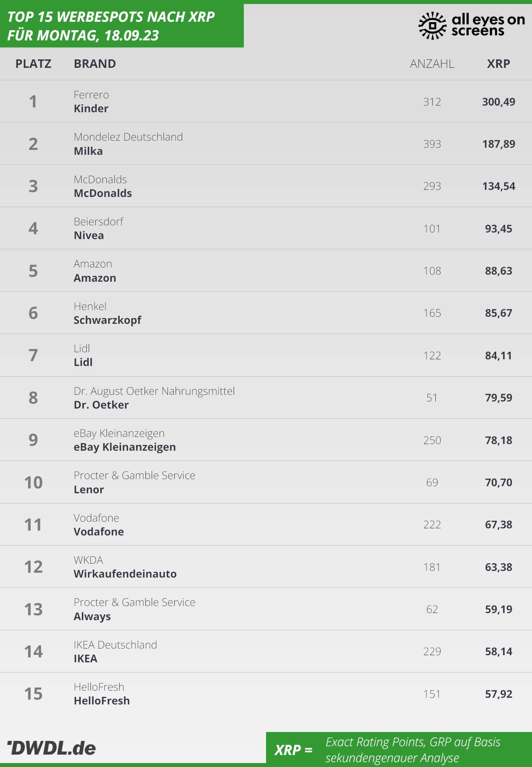Click the PLATZ column header
532x767 pixels.
[33, 64]
